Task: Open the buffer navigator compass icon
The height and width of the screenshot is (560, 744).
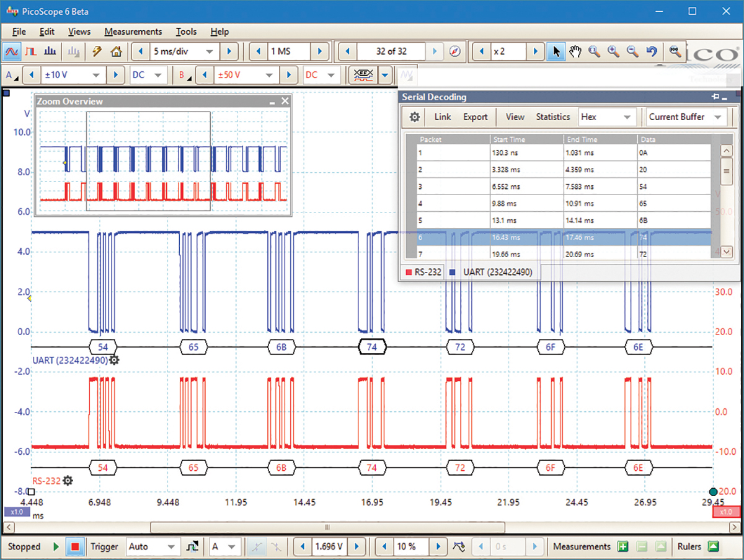Action: coord(455,51)
